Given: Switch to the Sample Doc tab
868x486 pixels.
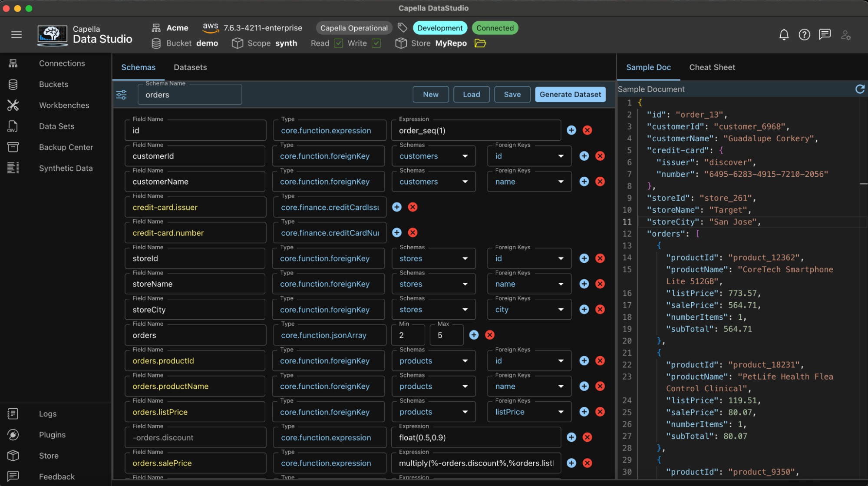Looking at the screenshot, I should [x=648, y=67].
